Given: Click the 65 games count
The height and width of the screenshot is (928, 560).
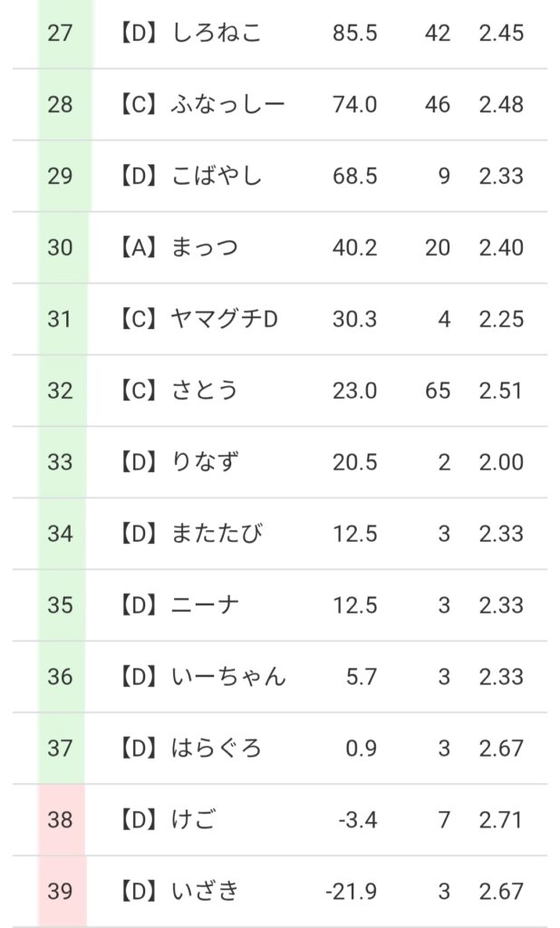Looking at the screenshot, I should click(x=438, y=391).
